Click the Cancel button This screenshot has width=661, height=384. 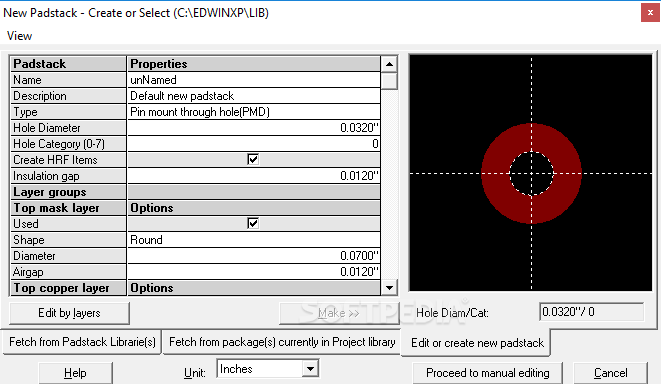pos(610,373)
